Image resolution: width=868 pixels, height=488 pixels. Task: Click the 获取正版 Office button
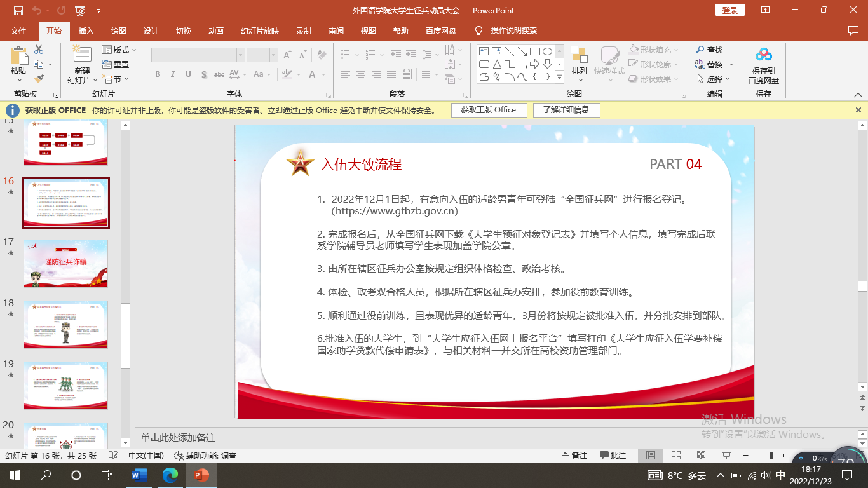coord(489,110)
